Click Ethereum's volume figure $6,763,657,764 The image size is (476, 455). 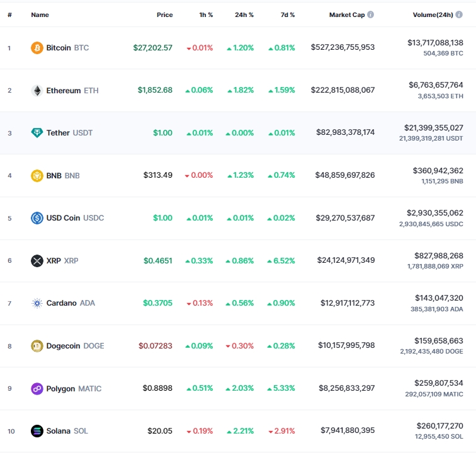(x=436, y=84)
